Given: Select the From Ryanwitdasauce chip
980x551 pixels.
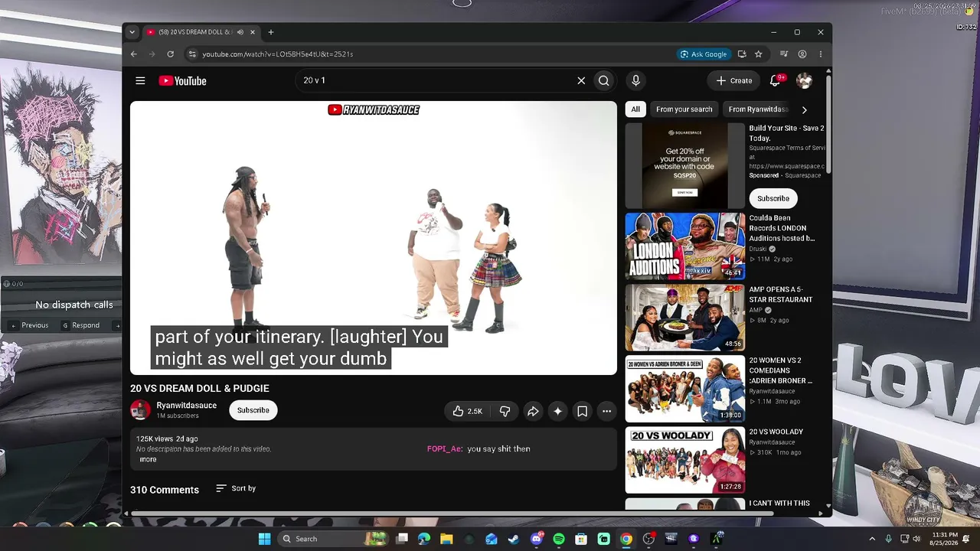Looking at the screenshot, I should pos(758,109).
